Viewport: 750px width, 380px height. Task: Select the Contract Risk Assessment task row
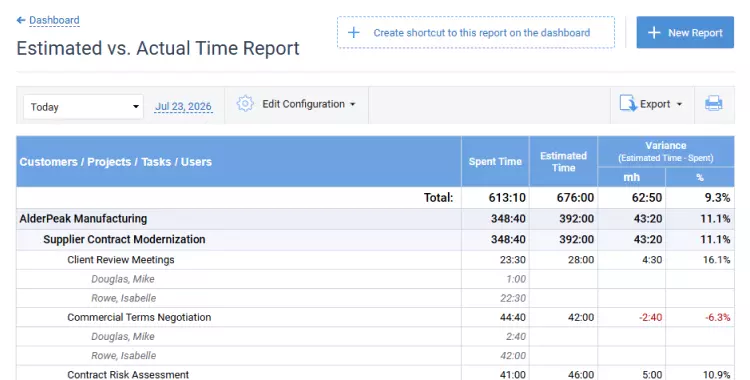click(x=375, y=373)
